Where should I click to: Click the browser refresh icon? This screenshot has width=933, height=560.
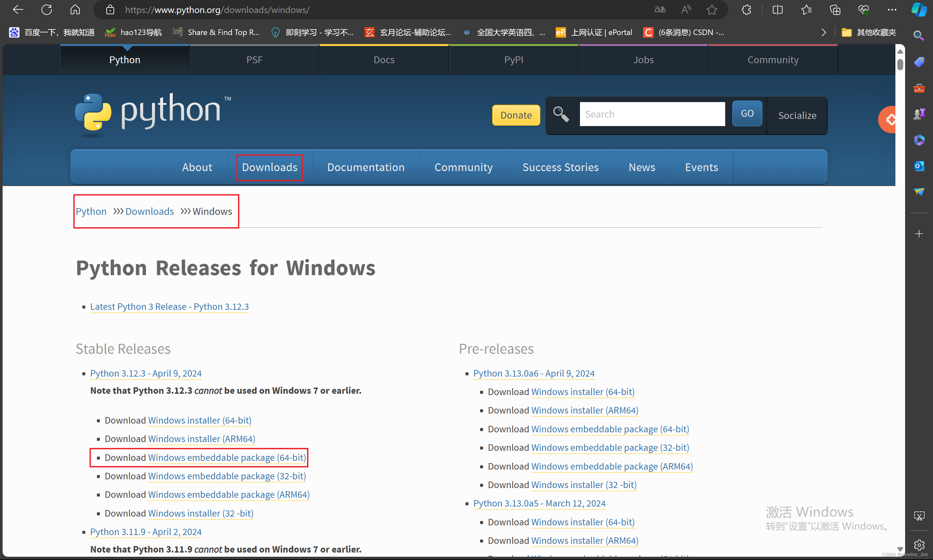(46, 10)
